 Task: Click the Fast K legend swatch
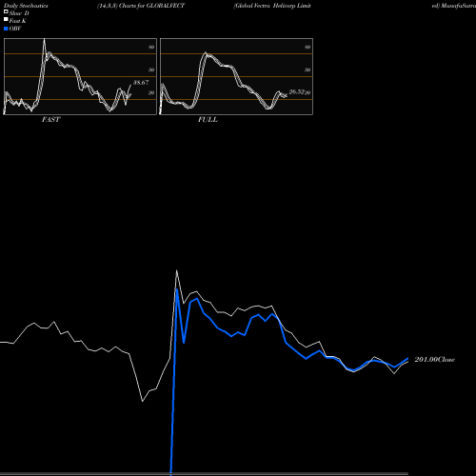pos(6,20)
